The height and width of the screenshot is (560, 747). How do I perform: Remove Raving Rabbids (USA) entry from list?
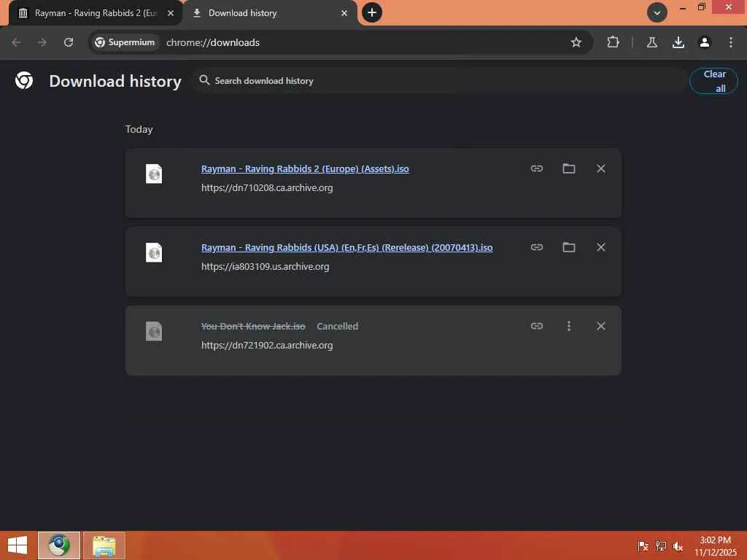pos(601,247)
